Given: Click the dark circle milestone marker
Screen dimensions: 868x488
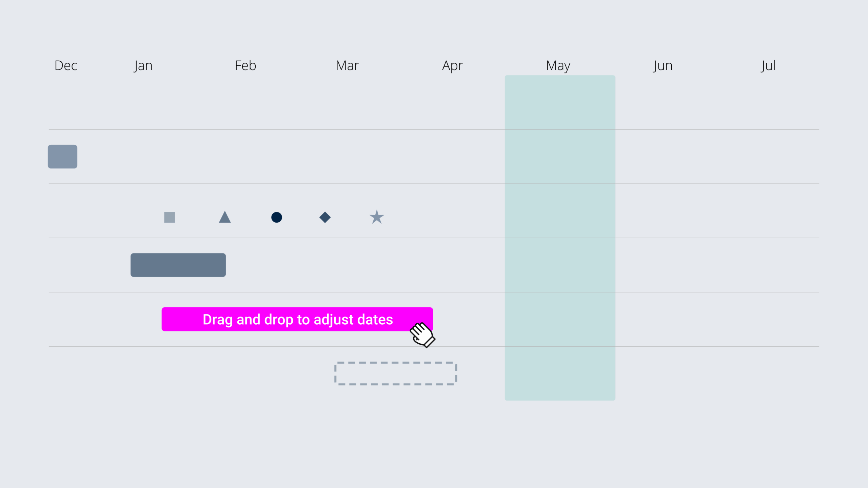Looking at the screenshot, I should tap(277, 217).
